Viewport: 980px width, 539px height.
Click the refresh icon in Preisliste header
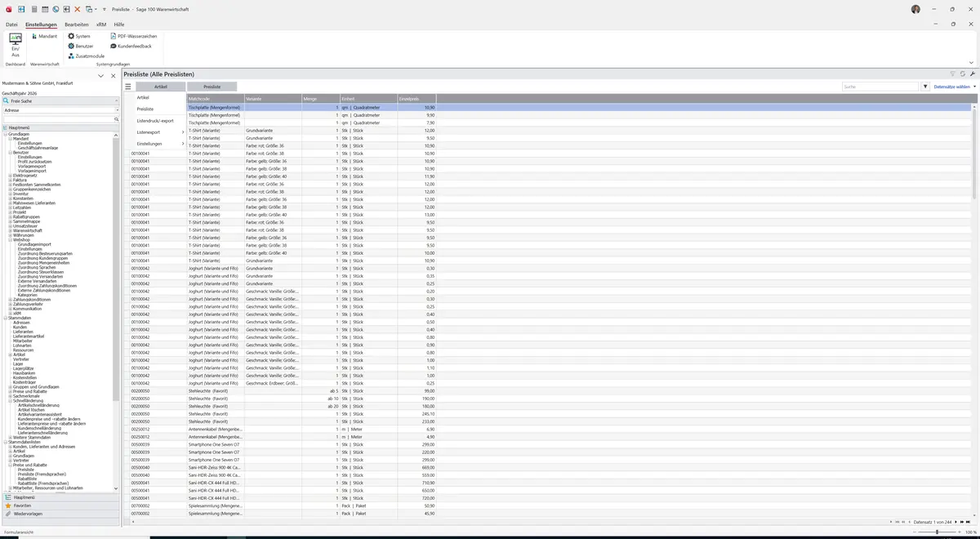963,74
